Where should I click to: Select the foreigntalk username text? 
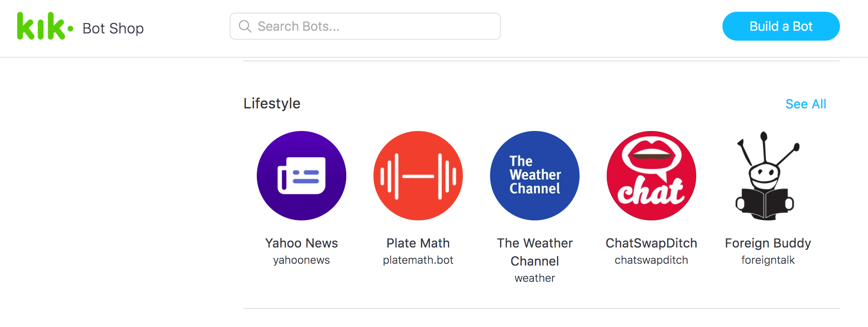tap(768, 260)
